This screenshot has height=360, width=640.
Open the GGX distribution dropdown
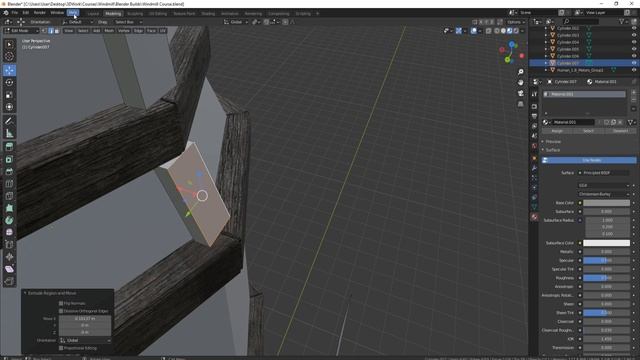coord(604,185)
